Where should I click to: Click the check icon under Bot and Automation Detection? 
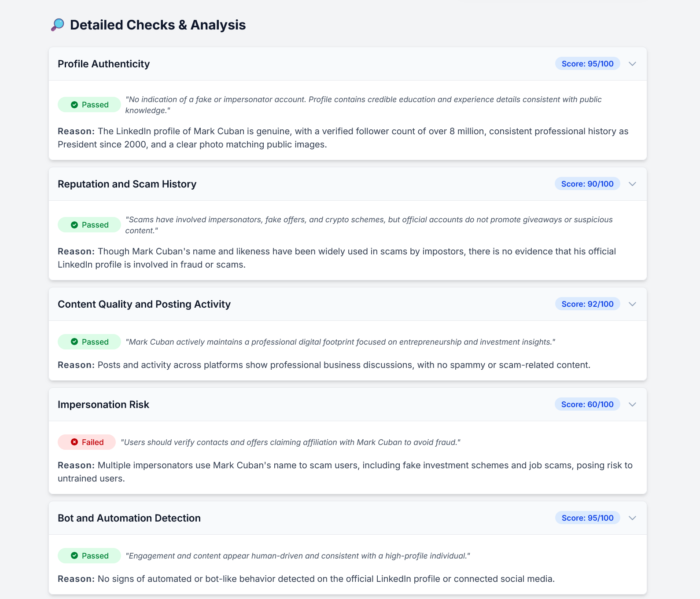pyautogui.click(x=75, y=555)
